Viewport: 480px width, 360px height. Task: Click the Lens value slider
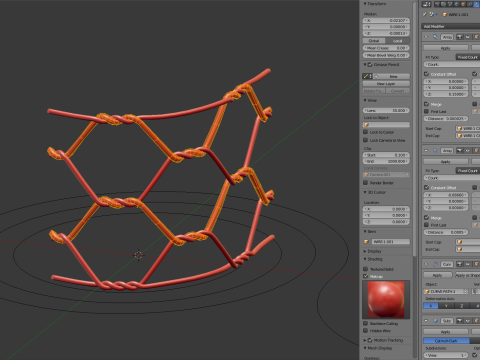point(386,110)
